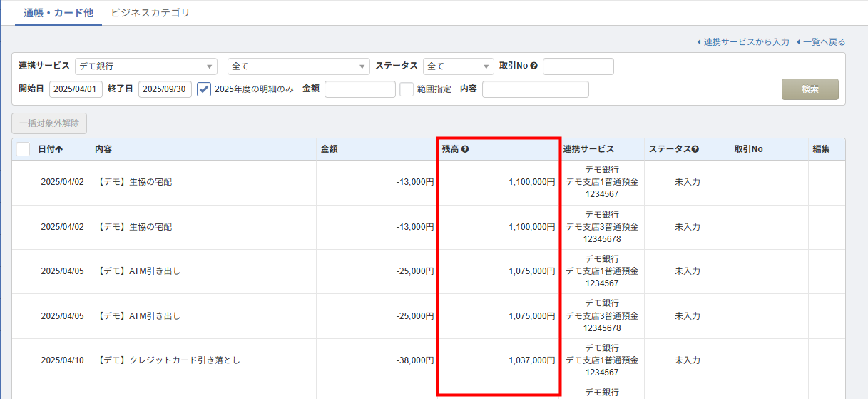Click the 検索 button
The image size is (868, 399).
coord(810,89)
